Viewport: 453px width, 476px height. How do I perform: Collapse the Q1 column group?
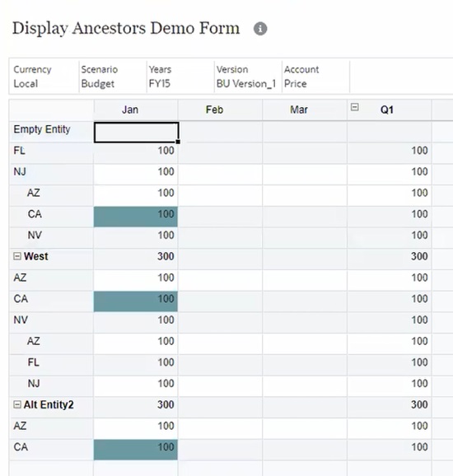tap(355, 107)
